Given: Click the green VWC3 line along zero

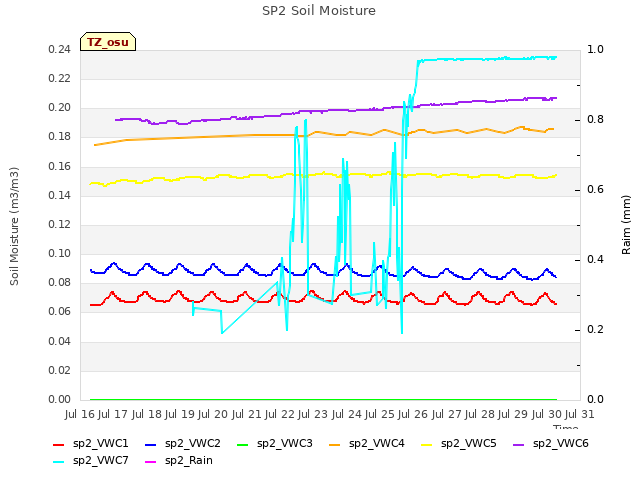Looking at the screenshot, I should click(x=323, y=399).
